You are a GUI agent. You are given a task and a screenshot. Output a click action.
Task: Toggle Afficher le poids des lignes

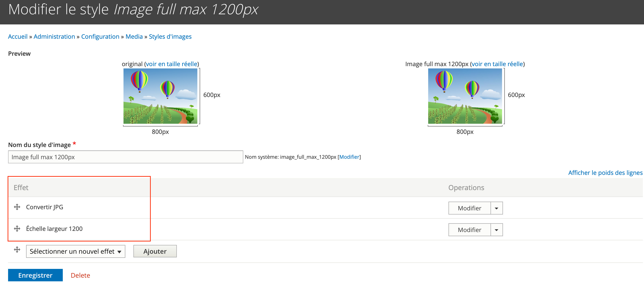pyautogui.click(x=605, y=173)
